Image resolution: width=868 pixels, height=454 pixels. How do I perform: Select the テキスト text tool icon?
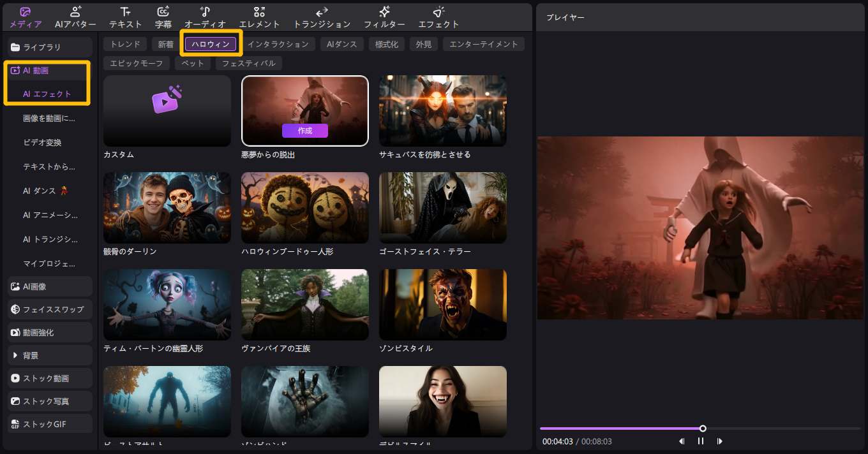click(x=126, y=17)
